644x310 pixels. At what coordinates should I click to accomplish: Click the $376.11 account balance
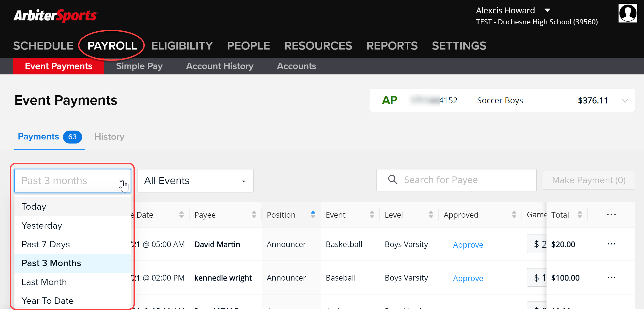point(593,101)
